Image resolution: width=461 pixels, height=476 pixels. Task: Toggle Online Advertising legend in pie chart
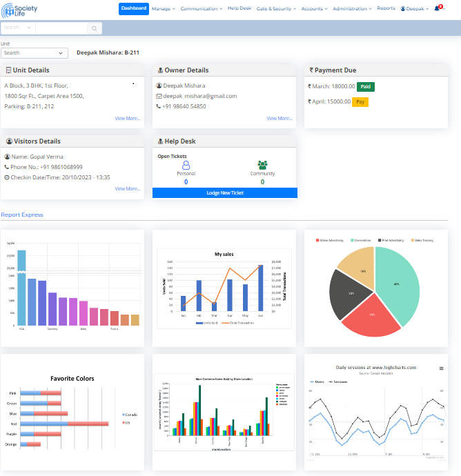click(x=331, y=240)
